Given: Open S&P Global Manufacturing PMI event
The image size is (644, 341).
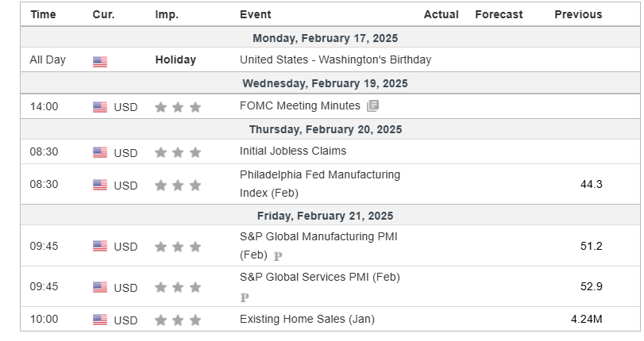Looking at the screenshot, I should coord(318,246).
